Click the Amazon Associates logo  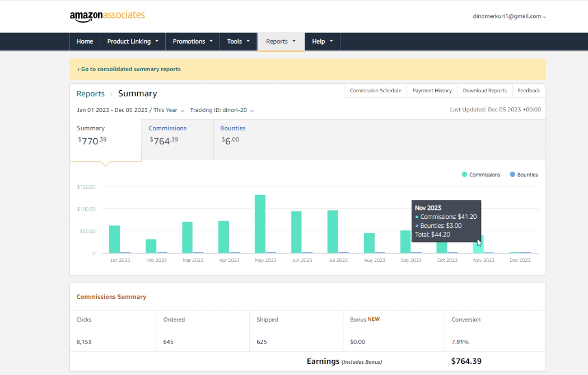click(x=108, y=16)
